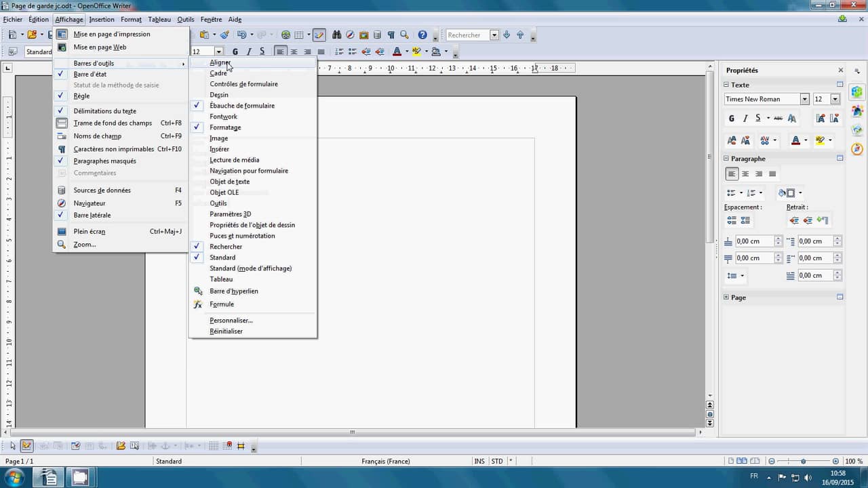Click the binoculars Find & Replace icon

coord(336,35)
